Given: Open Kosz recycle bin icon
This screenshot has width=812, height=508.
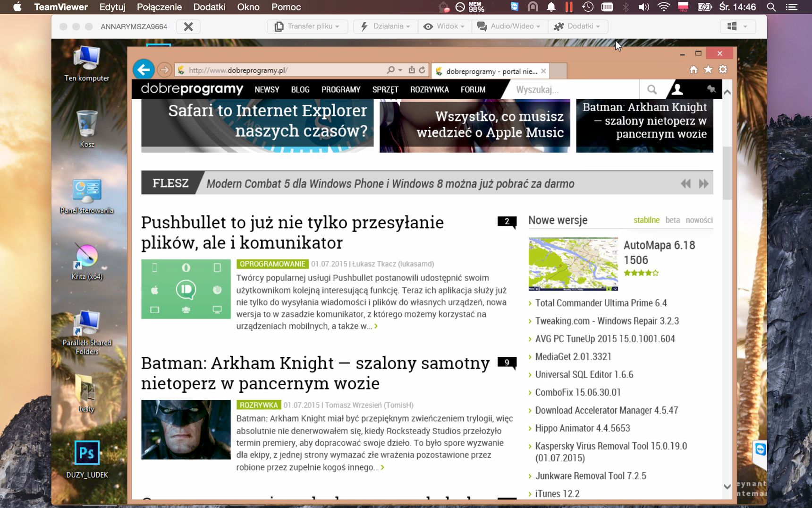Looking at the screenshot, I should click(x=87, y=129).
